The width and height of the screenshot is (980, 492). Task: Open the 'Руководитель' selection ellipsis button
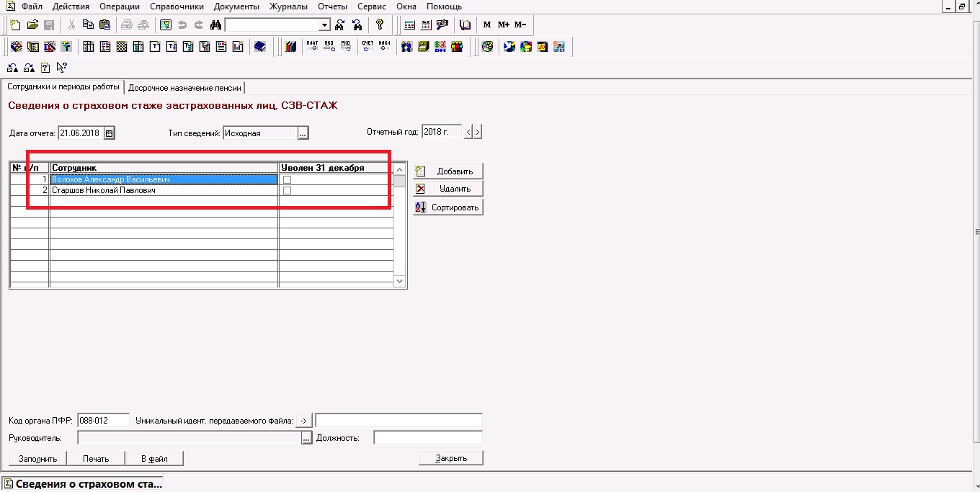[x=306, y=438]
